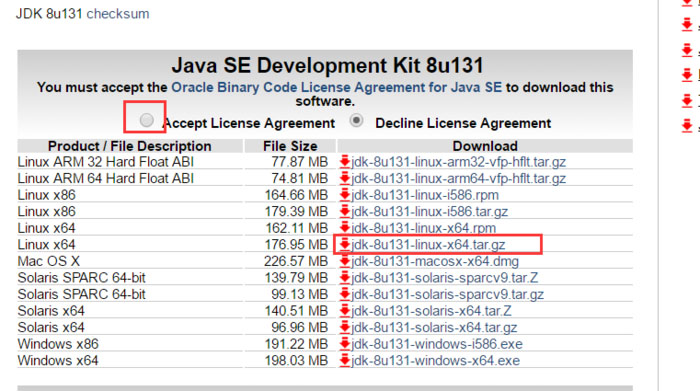Download jdk-8u131-linux-i586.tar.gz file
Viewport: 700px width, 391px height.
(429, 212)
